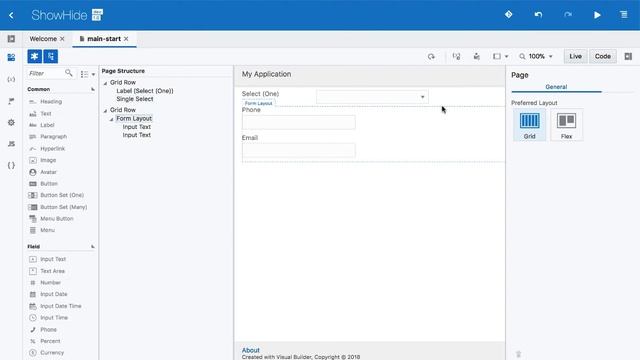Click the Email input field
Screen dimensions: 640x360
(x=299, y=150)
